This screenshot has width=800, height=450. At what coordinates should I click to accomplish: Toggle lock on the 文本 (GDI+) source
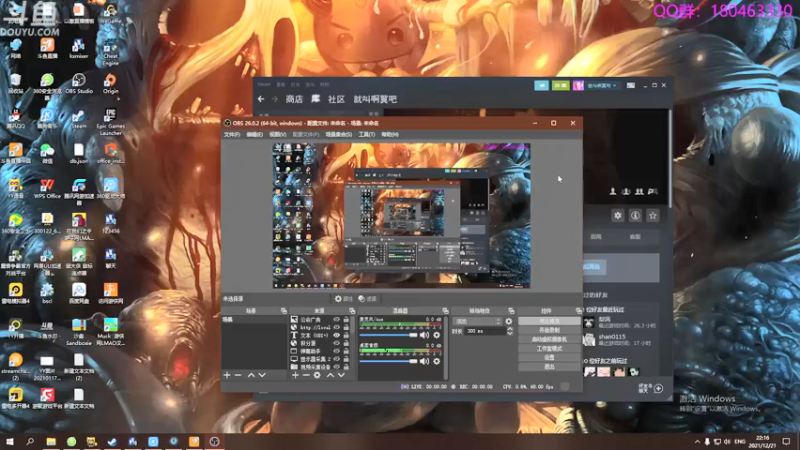click(346, 336)
